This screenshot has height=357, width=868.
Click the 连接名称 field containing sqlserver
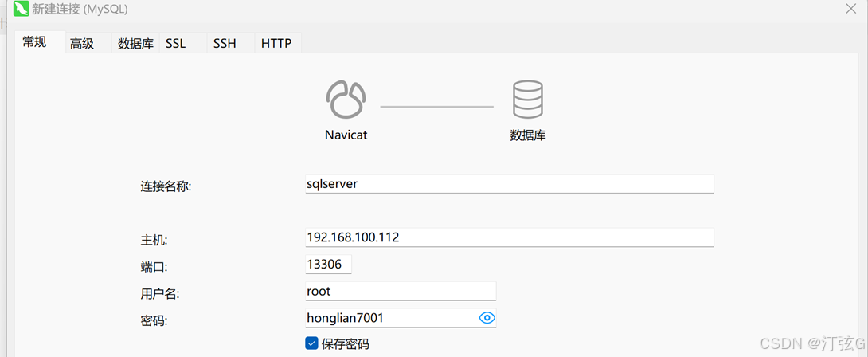(x=510, y=184)
